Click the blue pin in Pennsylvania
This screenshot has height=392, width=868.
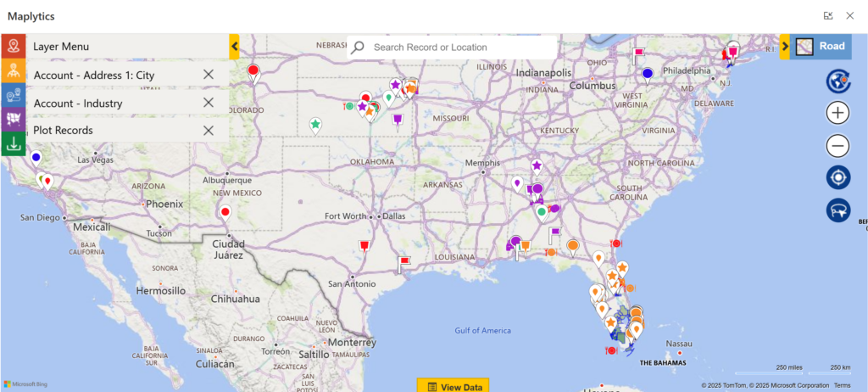coord(647,75)
